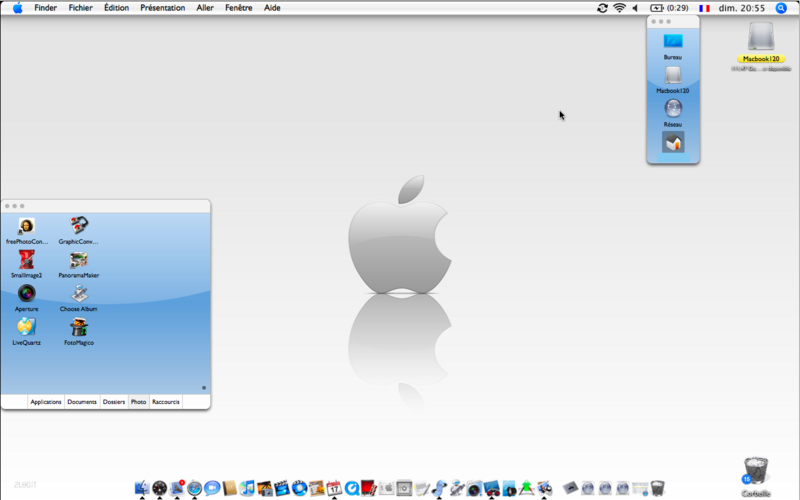
Task: Open Spotlight search in menu bar
Action: (x=781, y=8)
